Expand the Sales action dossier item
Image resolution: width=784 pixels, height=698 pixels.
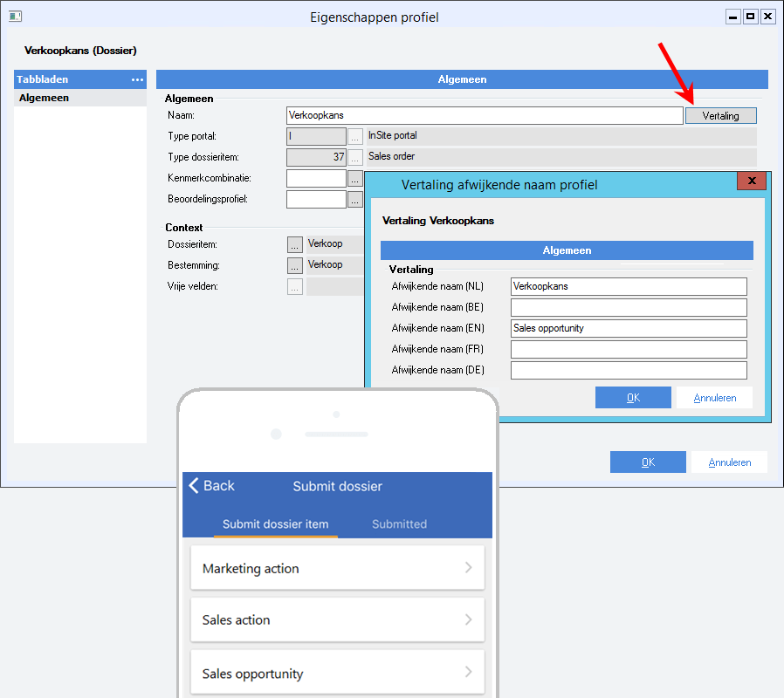[337, 619]
